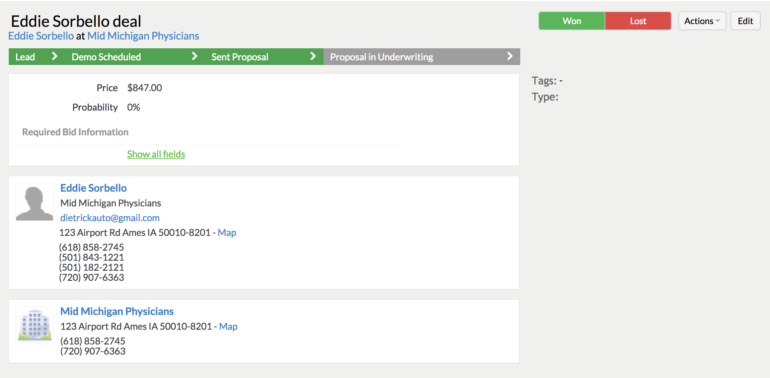Screen dimensions: 770x378
Task: Click phone number (501) 182-2121
Action: tap(91, 268)
